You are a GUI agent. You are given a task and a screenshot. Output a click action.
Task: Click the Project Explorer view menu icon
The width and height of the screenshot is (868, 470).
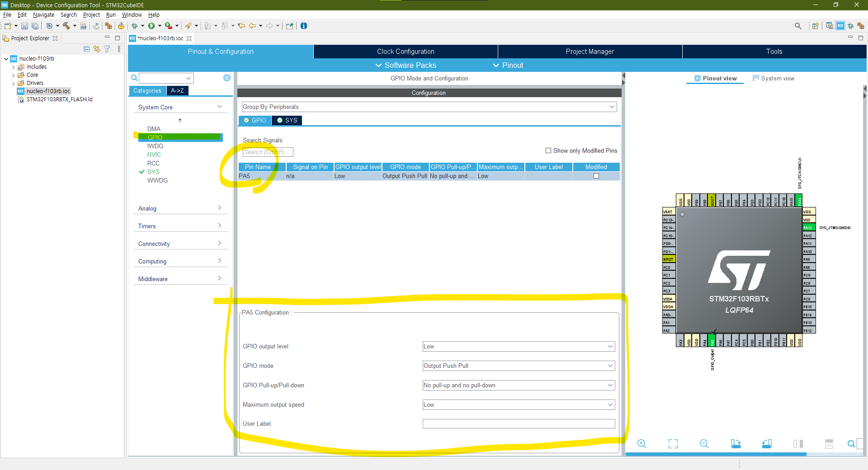(x=119, y=49)
